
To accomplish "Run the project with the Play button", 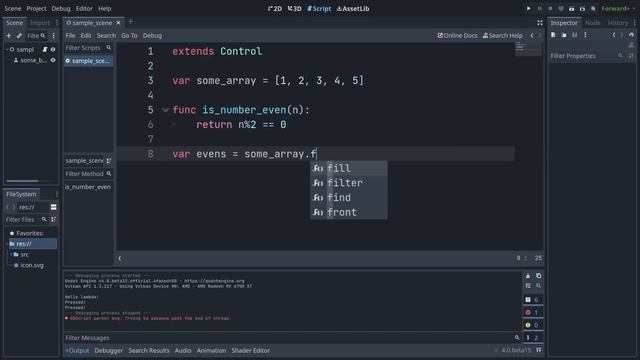I will tap(528, 8).
